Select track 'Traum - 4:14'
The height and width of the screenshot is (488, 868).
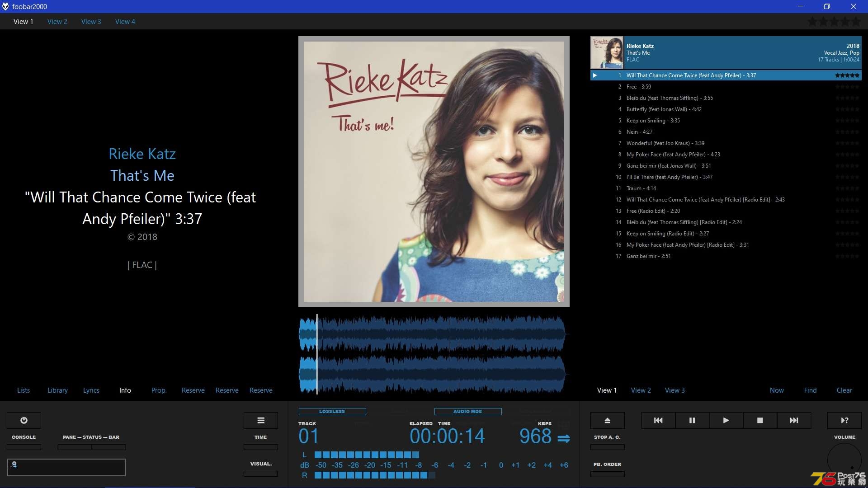click(x=726, y=188)
